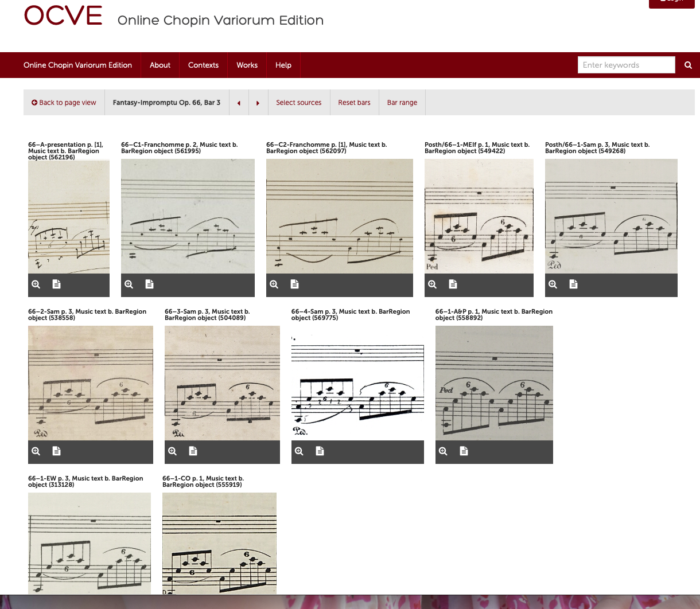This screenshot has width=700, height=609.
Task: Open document icon for Posth/66-1-Sam source
Action: tap(573, 284)
